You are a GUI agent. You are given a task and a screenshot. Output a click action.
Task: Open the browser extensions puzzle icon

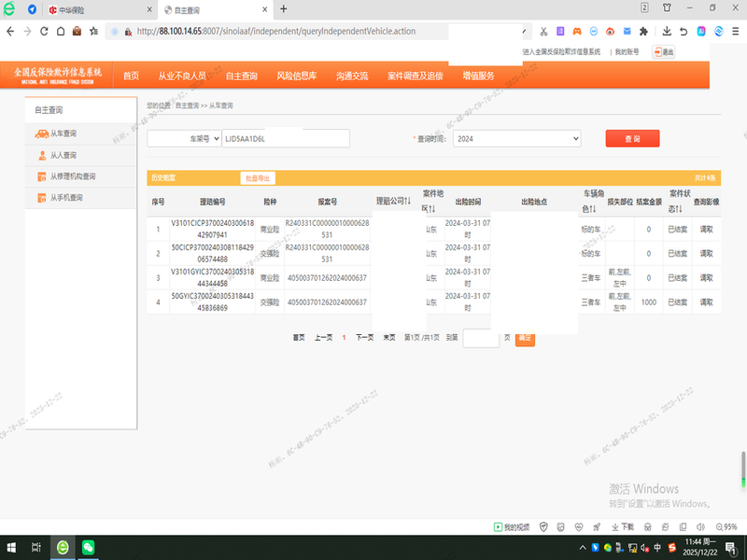[643, 31]
